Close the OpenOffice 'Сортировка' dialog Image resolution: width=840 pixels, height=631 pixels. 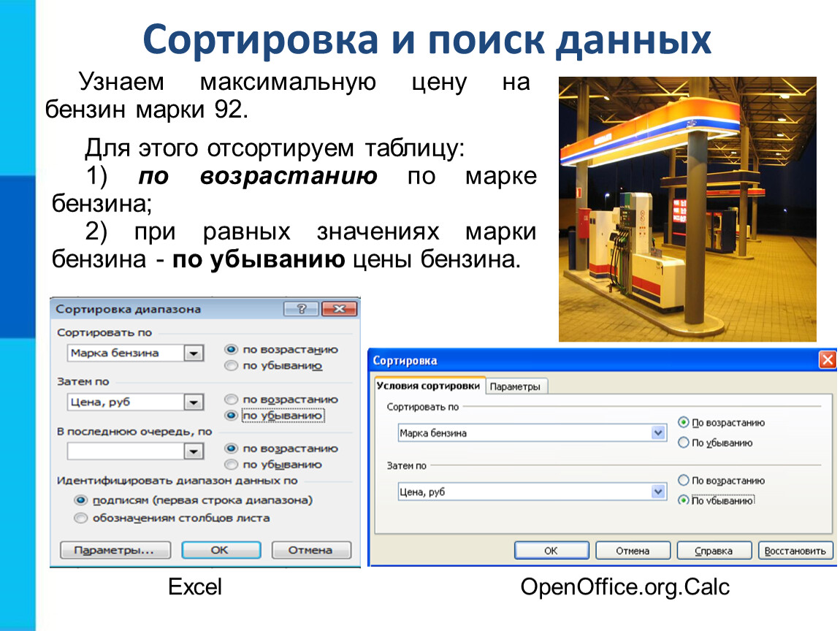(x=828, y=360)
